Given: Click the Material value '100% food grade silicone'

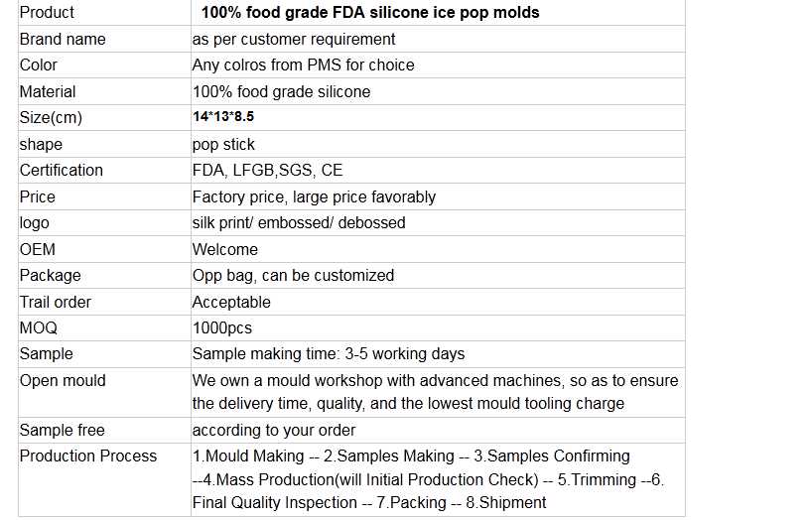Looking at the screenshot, I should [x=281, y=91].
